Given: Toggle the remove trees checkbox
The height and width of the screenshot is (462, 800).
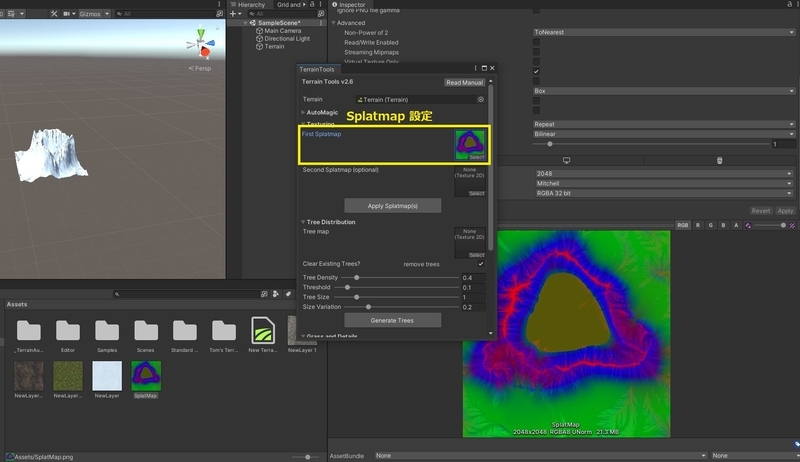Looking at the screenshot, I should tap(481, 264).
